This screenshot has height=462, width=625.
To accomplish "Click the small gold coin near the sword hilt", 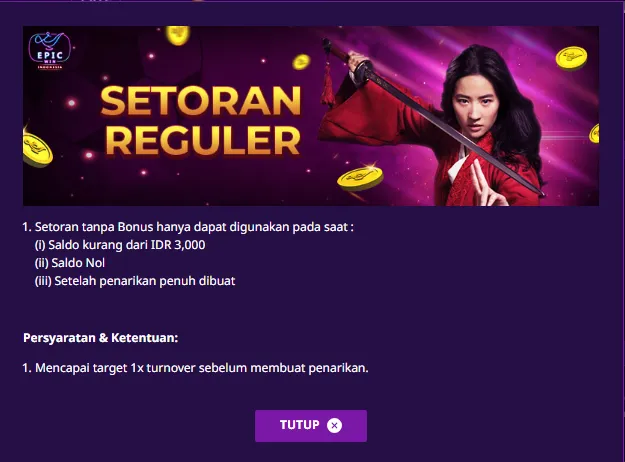I will pyautogui.click(x=301, y=62).
